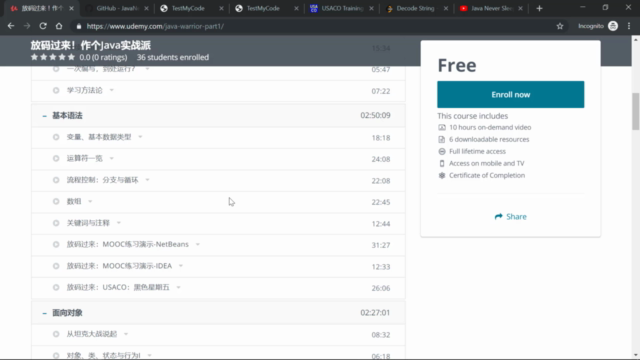Screen dimensions: 640x360
Task: Switch to the first TestMyCode tab
Action: [188, 8]
